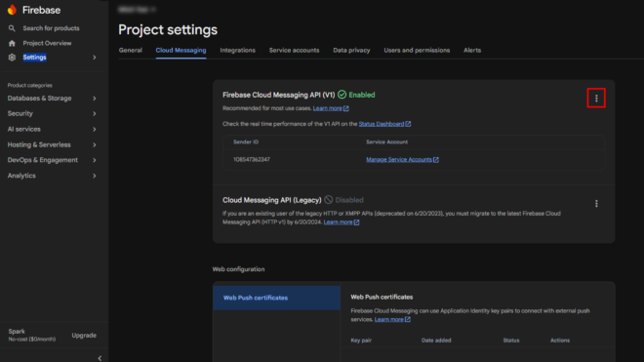Open the Users and permissions tab
The height and width of the screenshot is (362, 644).
click(x=417, y=50)
